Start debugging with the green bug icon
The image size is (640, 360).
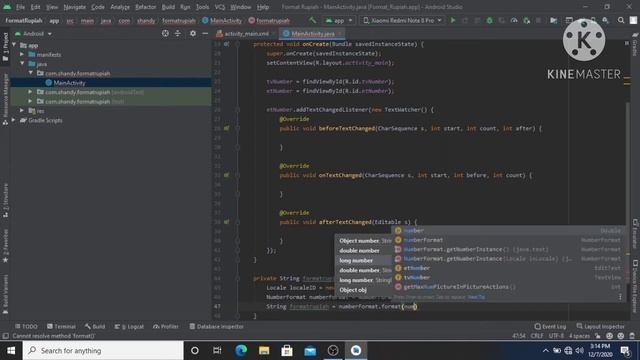pyautogui.click(x=489, y=20)
